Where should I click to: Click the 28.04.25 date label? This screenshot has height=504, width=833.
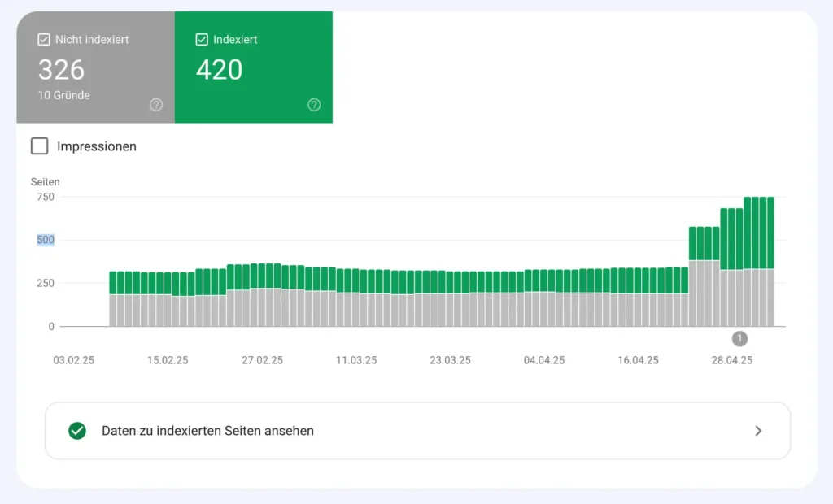[x=732, y=360]
